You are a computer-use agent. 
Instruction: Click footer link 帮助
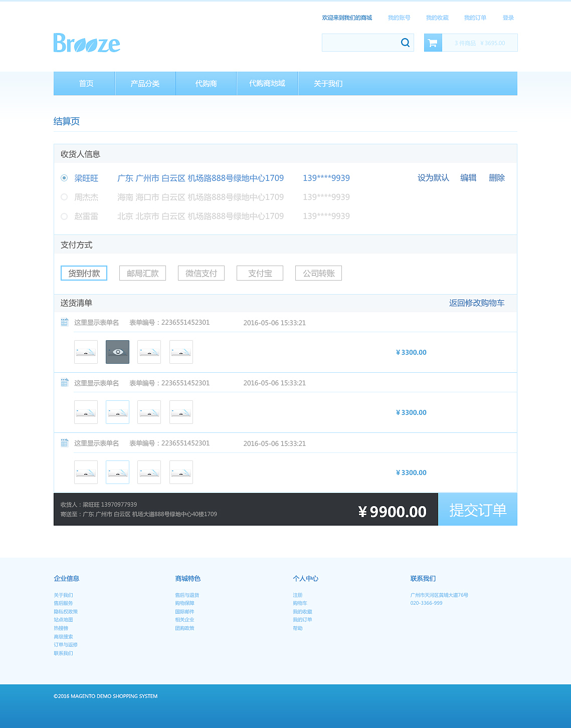click(298, 628)
